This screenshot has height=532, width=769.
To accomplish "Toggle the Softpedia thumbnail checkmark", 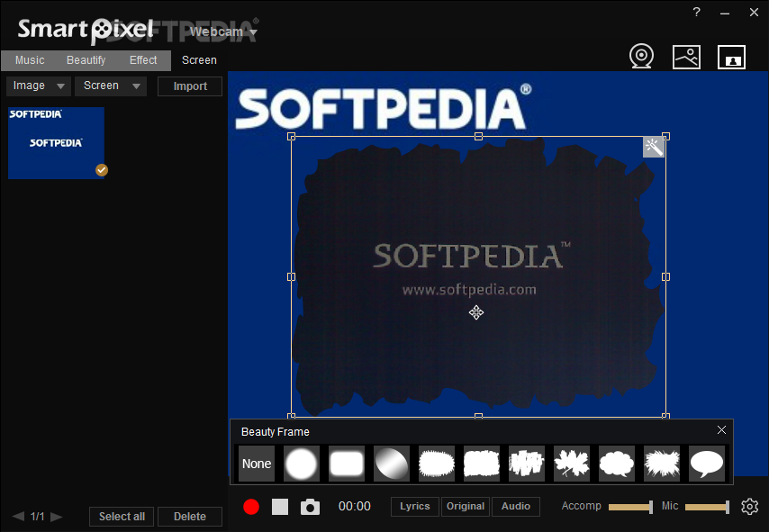I will point(102,170).
